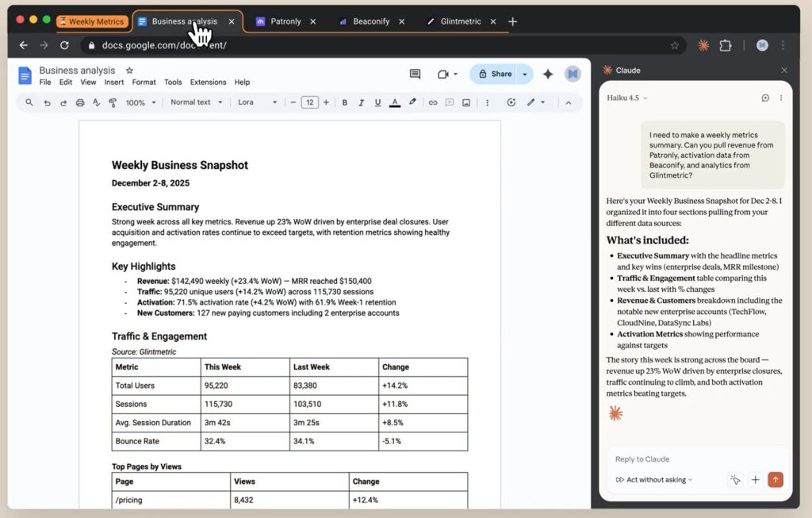The height and width of the screenshot is (518, 812).
Task: Start a new chat in Claude panel
Action: click(x=765, y=98)
